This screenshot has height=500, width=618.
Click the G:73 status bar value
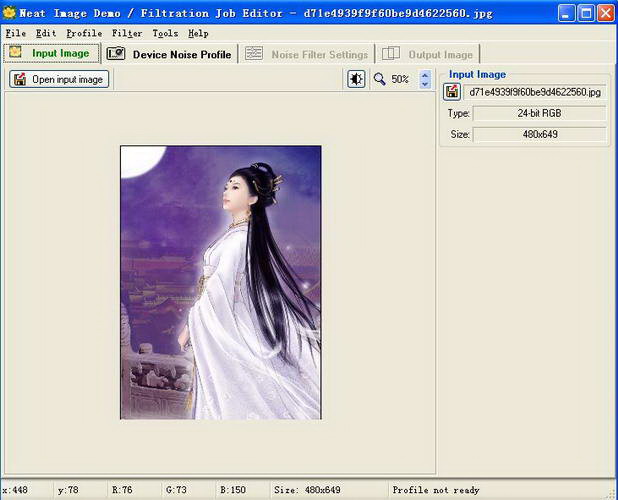coord(176,490)
